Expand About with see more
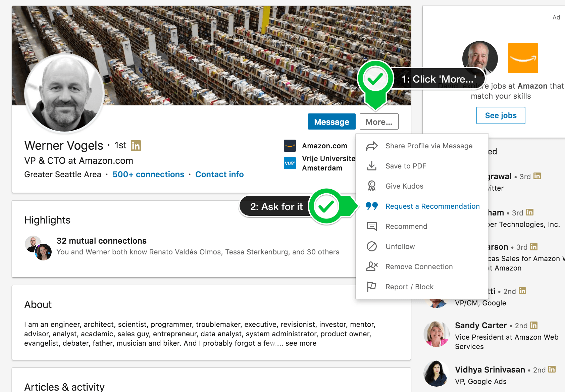 [301, 343]
